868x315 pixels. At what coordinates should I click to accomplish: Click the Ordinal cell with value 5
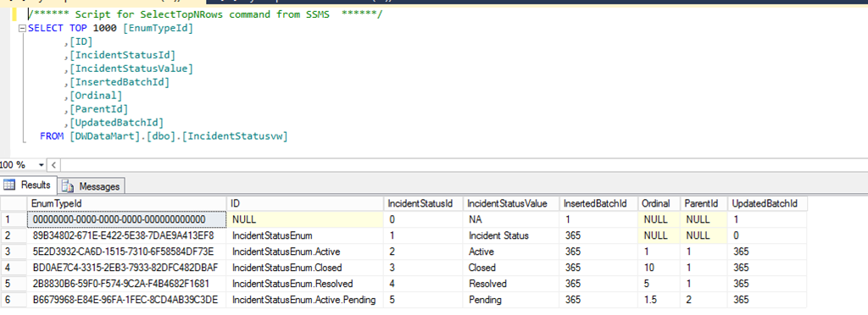(659, 284)
